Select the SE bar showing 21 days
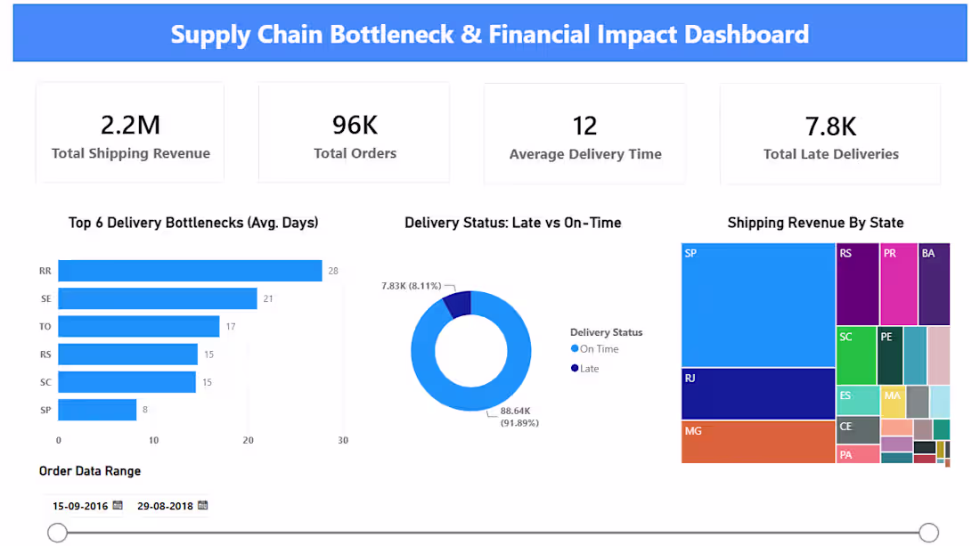This screenshot has width=980, height=546. [x=158, y=298]
